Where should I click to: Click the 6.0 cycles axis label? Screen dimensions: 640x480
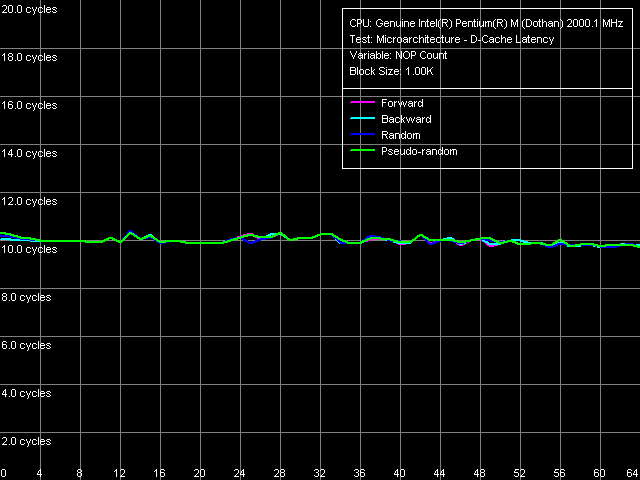(x=27, y=345)
